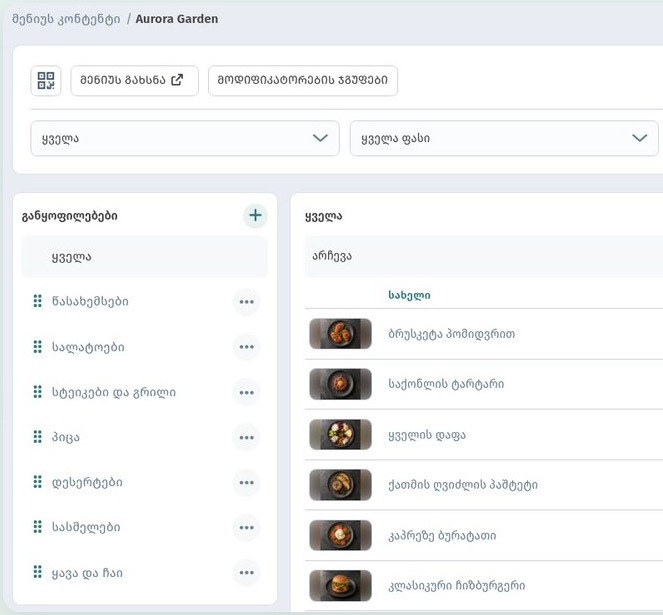Select the სასმელები section
The height and width of the screenshot is (615, 663).
tap(86, 527)
